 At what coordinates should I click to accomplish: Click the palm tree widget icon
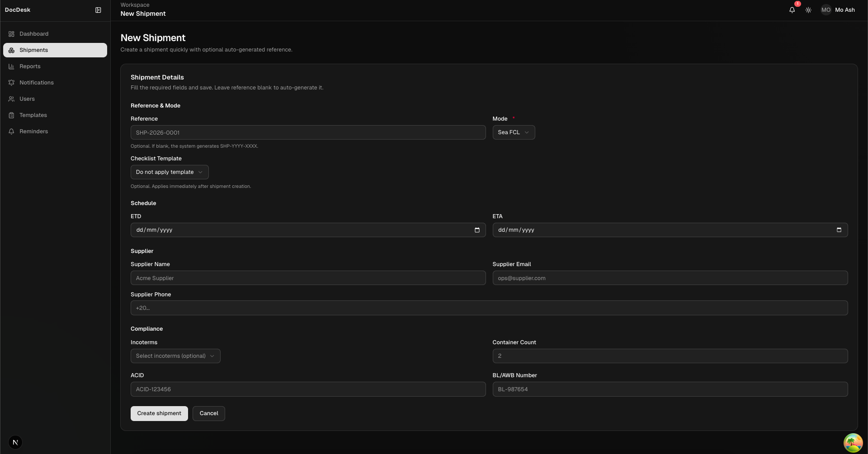pos(853,443)
